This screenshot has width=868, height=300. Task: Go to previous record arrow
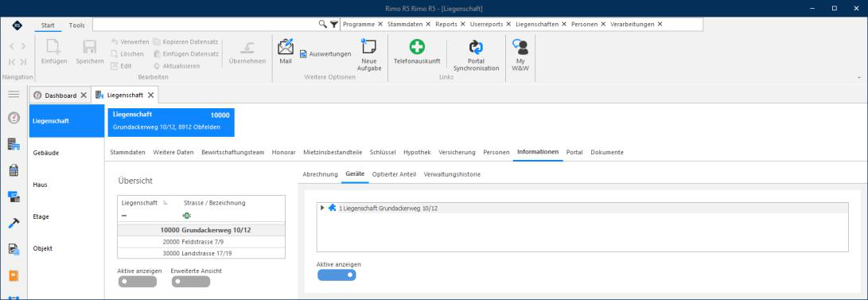[12, 46]
